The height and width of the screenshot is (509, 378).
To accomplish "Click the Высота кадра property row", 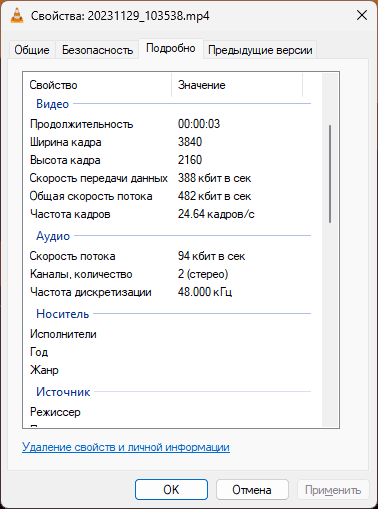I will tap(170, 160).
